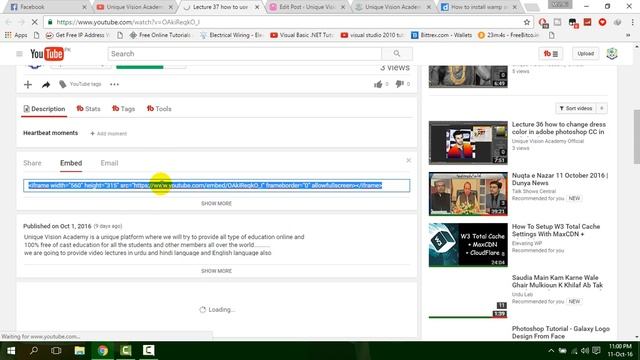
Task: Show more bookmarks chevron
Action: point(628,35)
